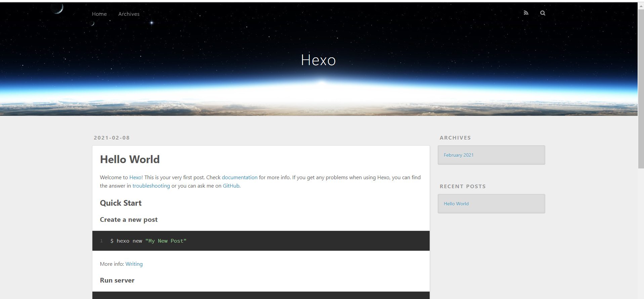Open the February 2021 archive
Image resolution: width=644 pixels, height=299 pixels.
tap(459, 155)
